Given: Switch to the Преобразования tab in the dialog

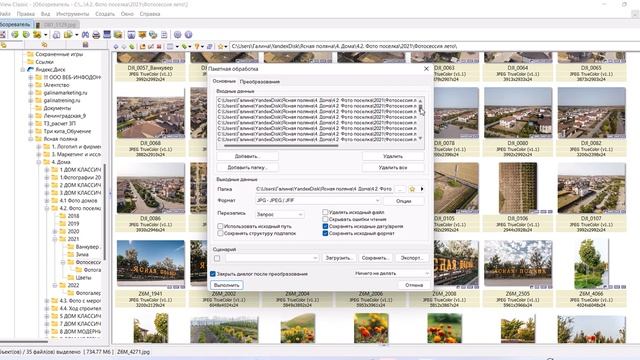Looking at the screenshot, I should point(260,82).
